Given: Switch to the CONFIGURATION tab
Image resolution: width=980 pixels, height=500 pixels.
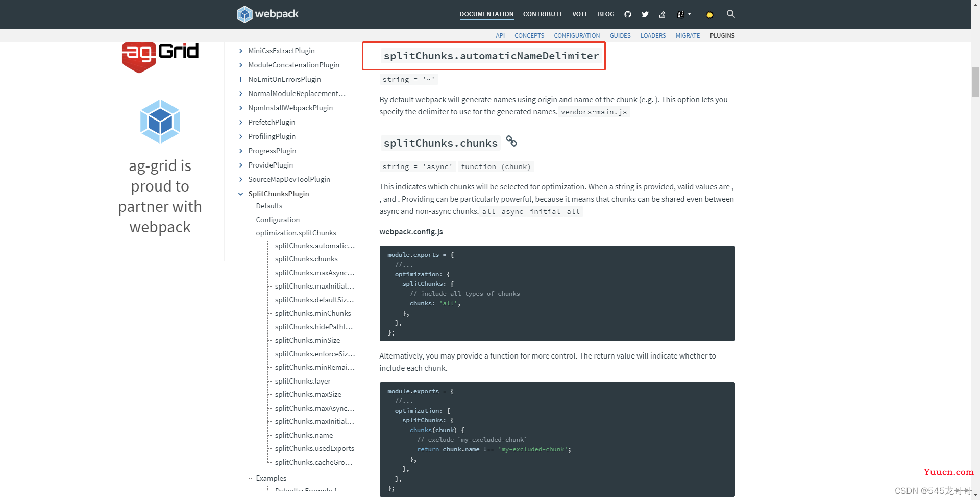Looking at the screenshot, I should 577,36.
